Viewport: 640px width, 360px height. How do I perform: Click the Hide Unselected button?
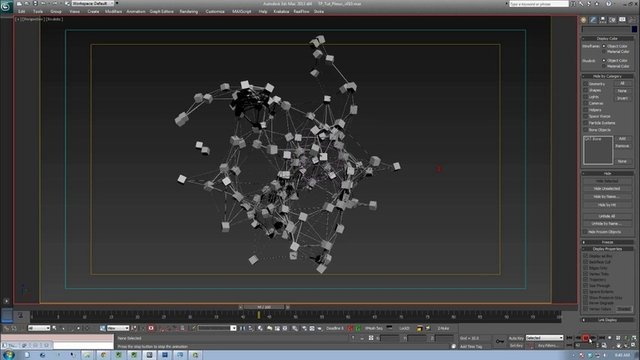(x=607, y=189)
